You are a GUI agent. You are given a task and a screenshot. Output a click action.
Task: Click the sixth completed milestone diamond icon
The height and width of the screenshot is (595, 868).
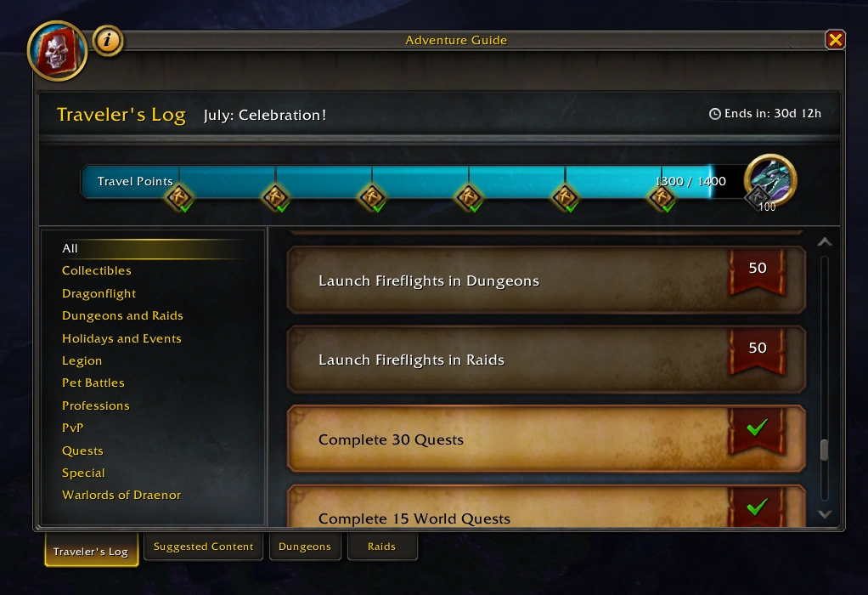click(x=661, y=197)
